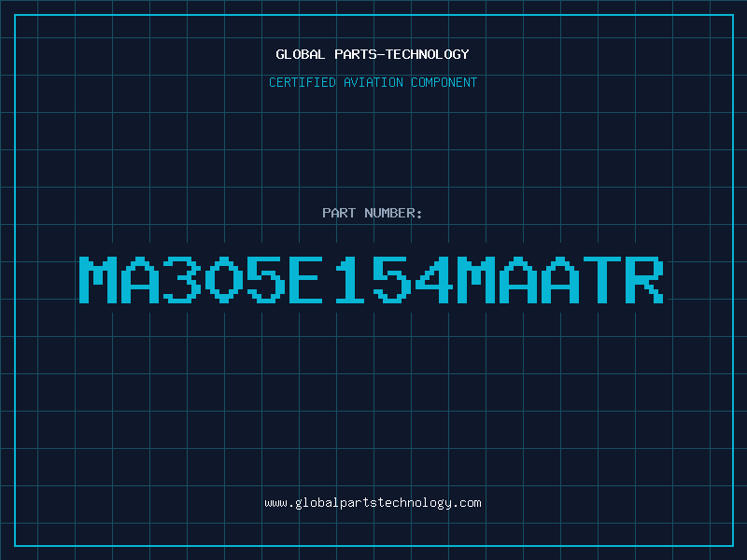Click the word TECHNOLOGY in the header
Image resolution: width=747 pixels, height=560 pixels.
tap(428, 54)
